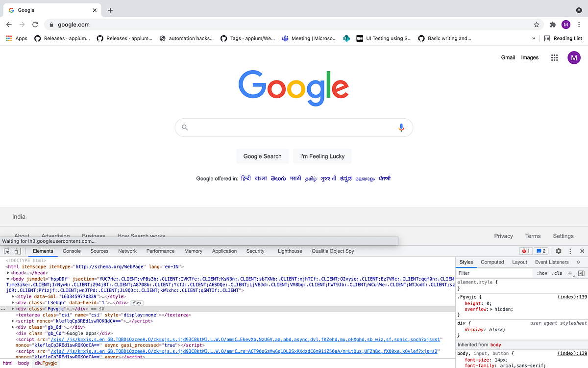Click the red error count badge

526,251
